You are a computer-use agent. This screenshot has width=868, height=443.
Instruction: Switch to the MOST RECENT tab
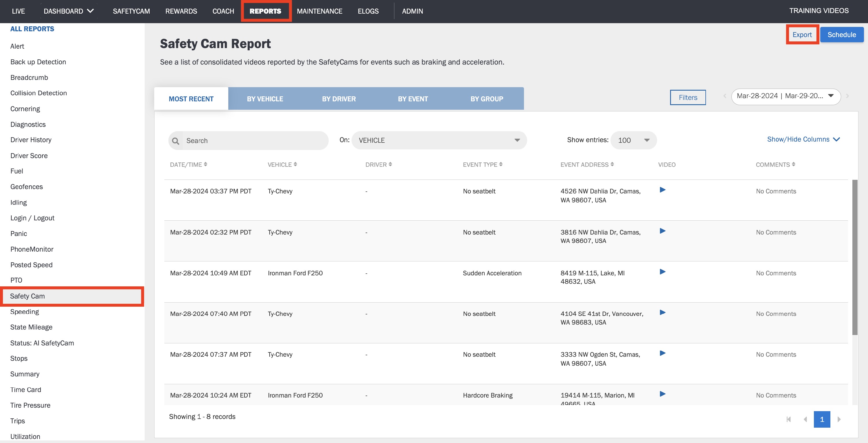pyautogui.click(x=191, y=99)
